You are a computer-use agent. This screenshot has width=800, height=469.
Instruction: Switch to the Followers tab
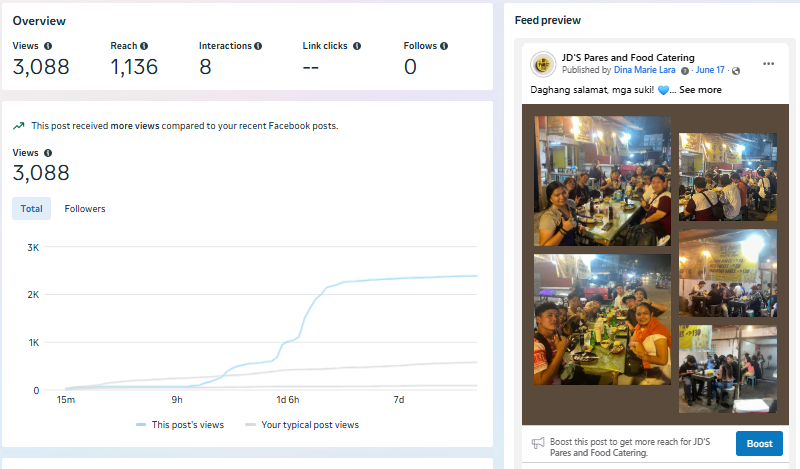click(85, 209)
